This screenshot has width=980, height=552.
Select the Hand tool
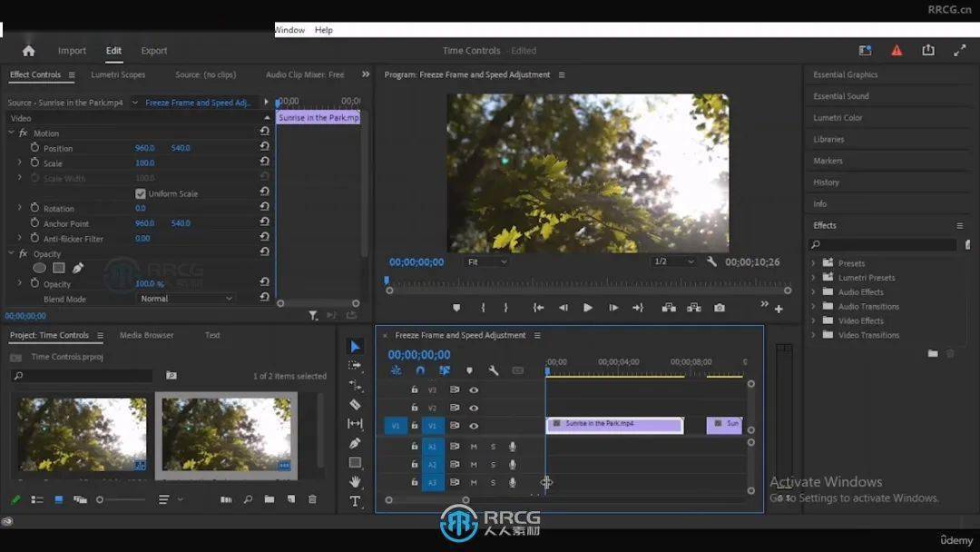click(x=355, y=481)
